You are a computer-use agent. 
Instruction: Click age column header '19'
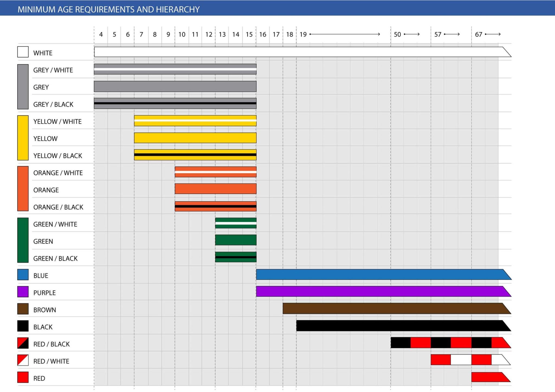(x=303, y=34)
